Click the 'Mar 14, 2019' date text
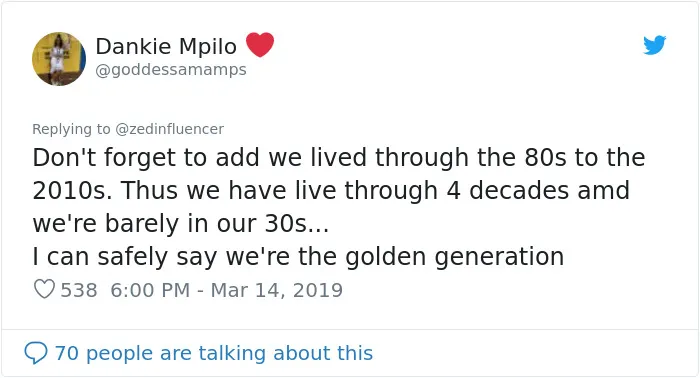This screenshot has width=700, height=378. tap(277, 290)
